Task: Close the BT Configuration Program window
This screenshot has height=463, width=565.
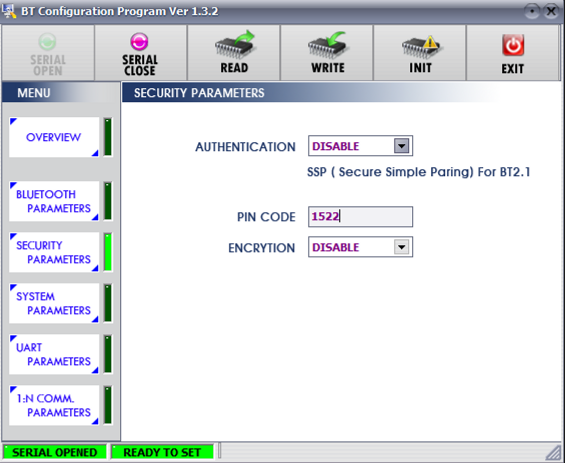Action: coord(551,12)
